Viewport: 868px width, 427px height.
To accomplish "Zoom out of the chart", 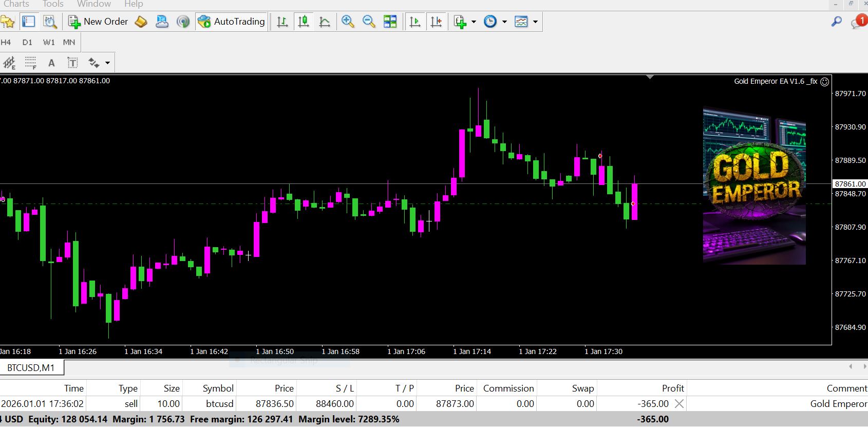I will pyautogui.click(x=369, y=22).
